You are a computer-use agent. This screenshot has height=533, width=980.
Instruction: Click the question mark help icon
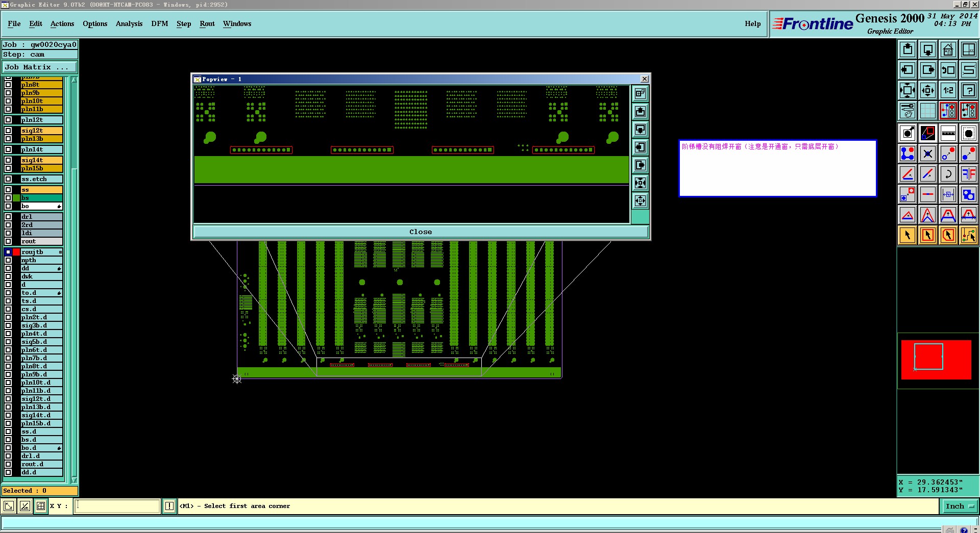969,90
